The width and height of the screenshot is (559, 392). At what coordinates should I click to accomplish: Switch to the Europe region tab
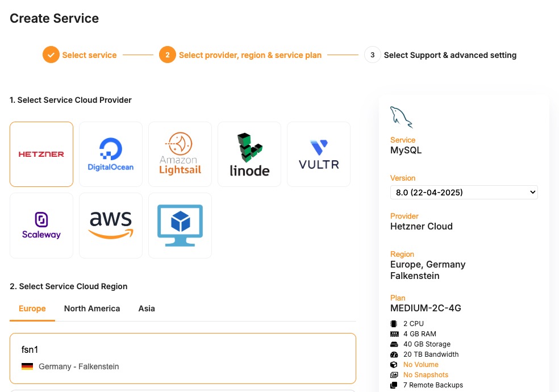tap(32, 308)
